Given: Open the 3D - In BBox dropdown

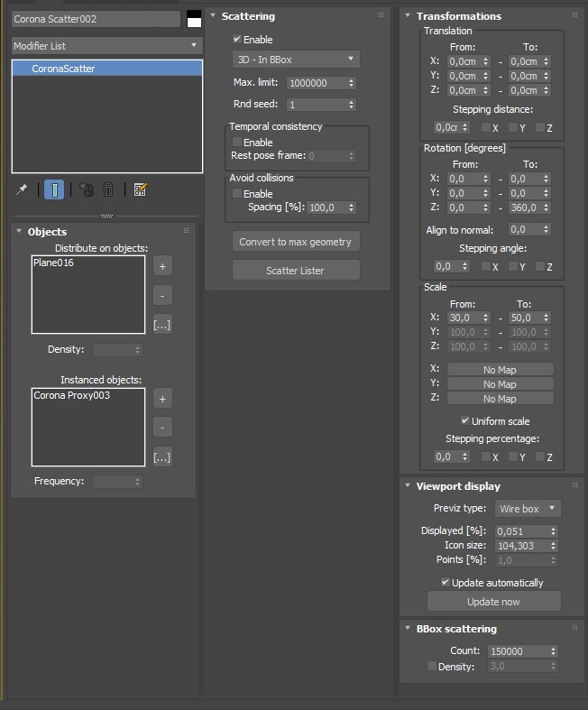Looking at the screenshot, I should pos(296,60).
